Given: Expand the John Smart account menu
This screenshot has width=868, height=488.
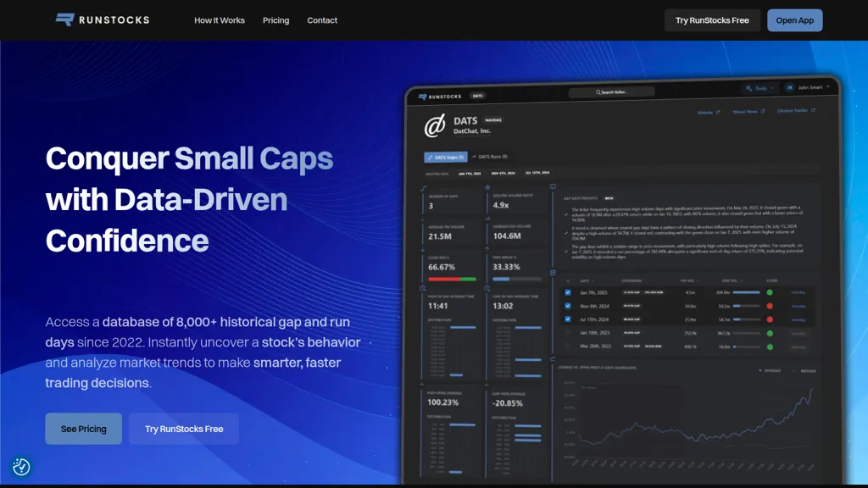Looking at the screenshot, I should (x=813, y=87).
